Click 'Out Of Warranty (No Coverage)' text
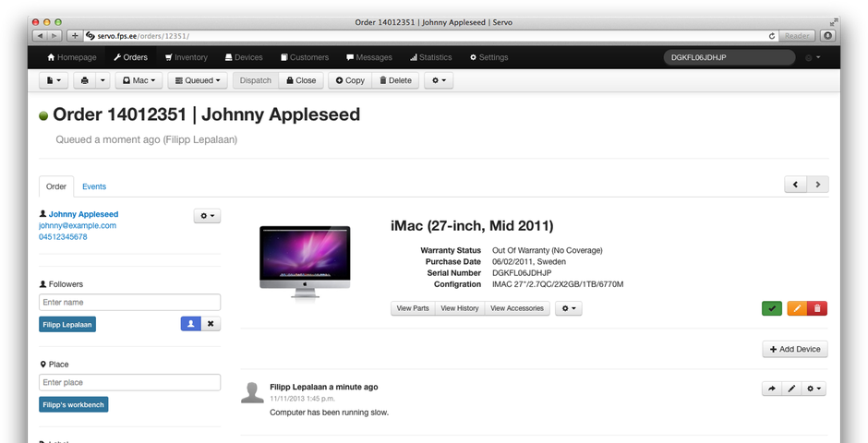The image size is (868, 443). click(548, 250)
